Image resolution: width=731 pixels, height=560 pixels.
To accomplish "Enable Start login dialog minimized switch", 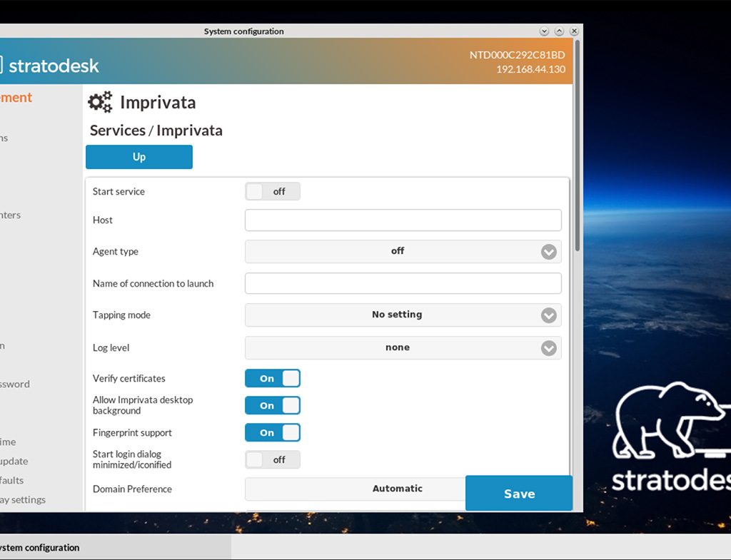I will [x=273, y=460].
